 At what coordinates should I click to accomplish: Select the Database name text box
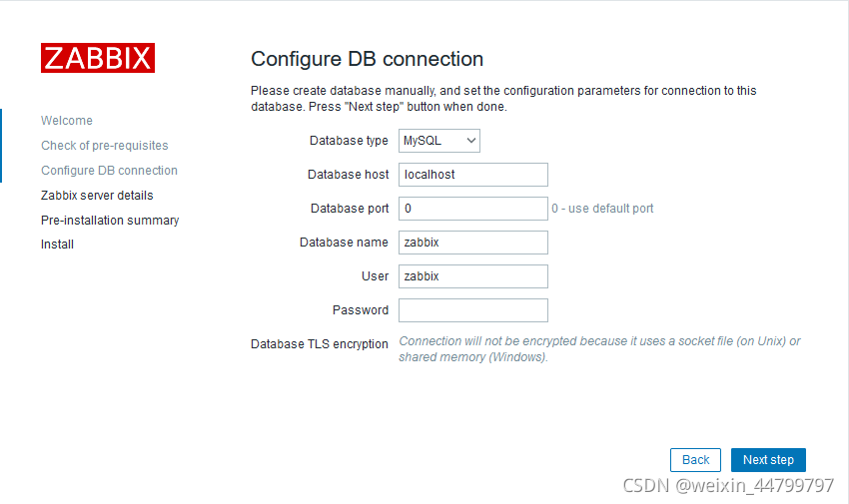pos(473,243)
